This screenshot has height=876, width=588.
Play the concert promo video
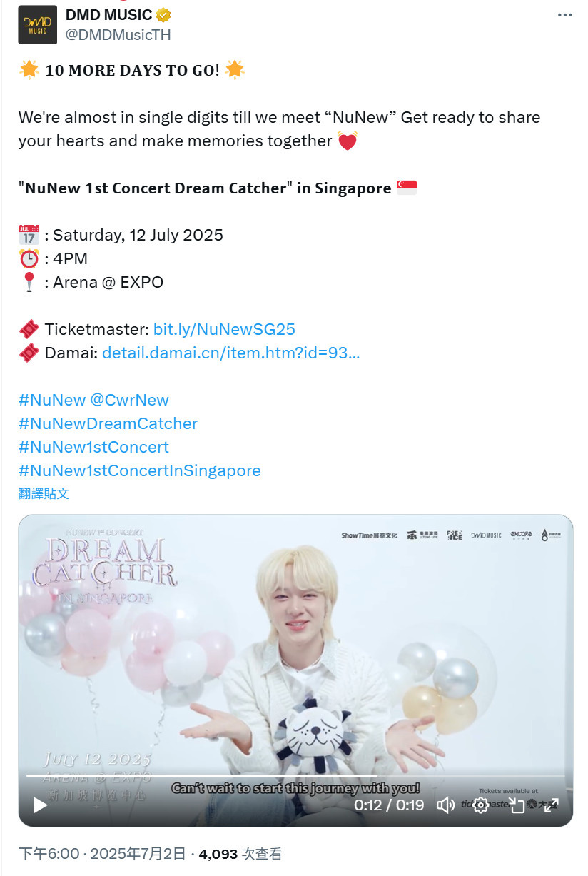click(40, 805)
